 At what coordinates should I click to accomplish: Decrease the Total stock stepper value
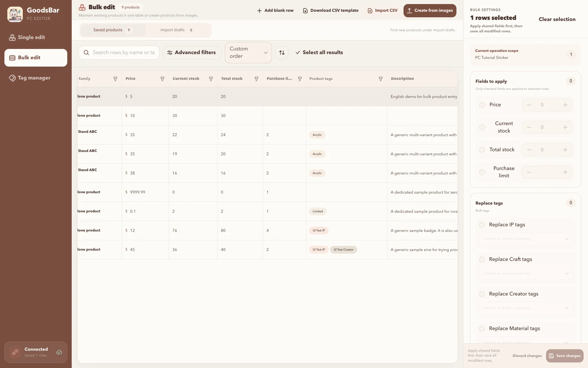pyautogui.click(x=529, y=150)
